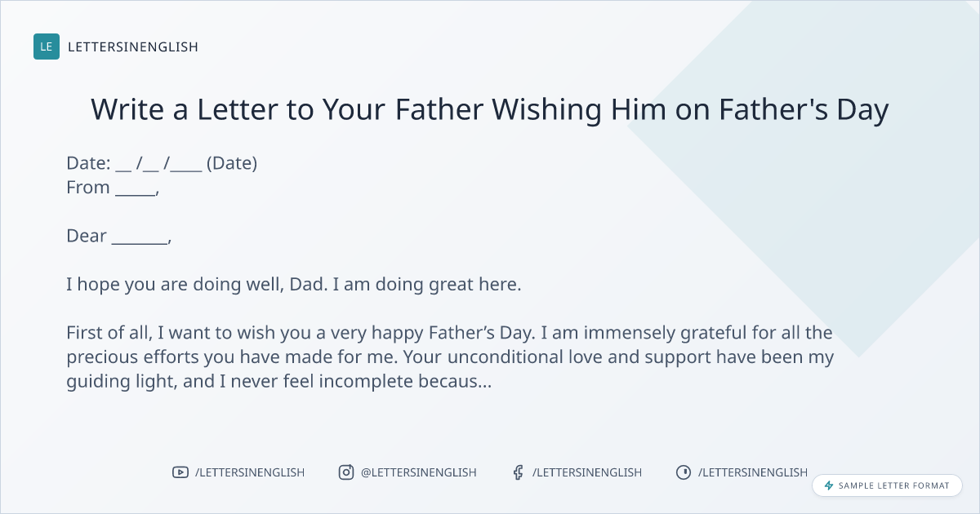
Task: Click the lightning bolt icon in the badge
Action: pyautogui.click(x=829, y=485)
